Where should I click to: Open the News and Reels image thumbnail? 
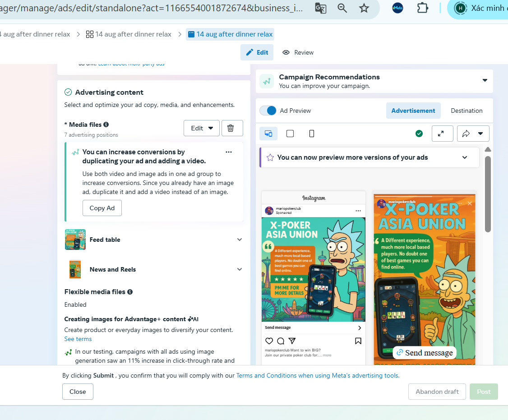click(x=75, y=269)
